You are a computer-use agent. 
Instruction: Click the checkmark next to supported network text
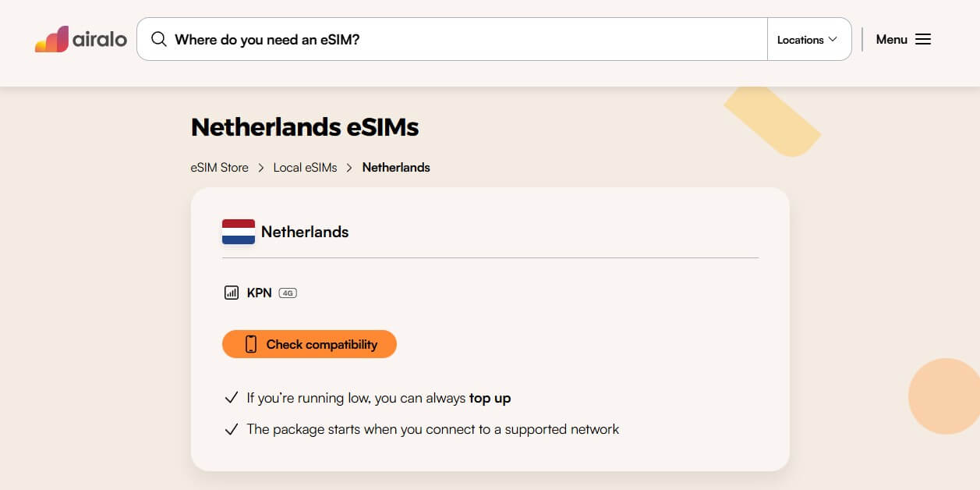(231, 428)
